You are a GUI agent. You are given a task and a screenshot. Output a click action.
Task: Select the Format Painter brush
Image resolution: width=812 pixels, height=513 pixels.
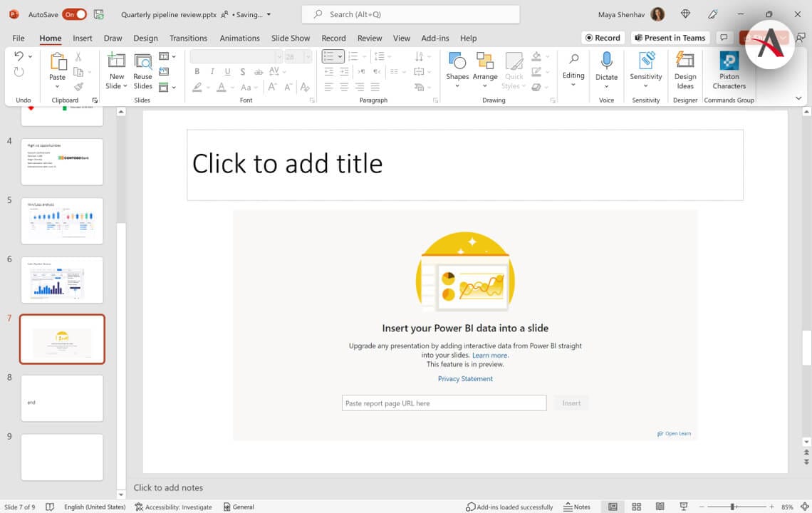78,87
